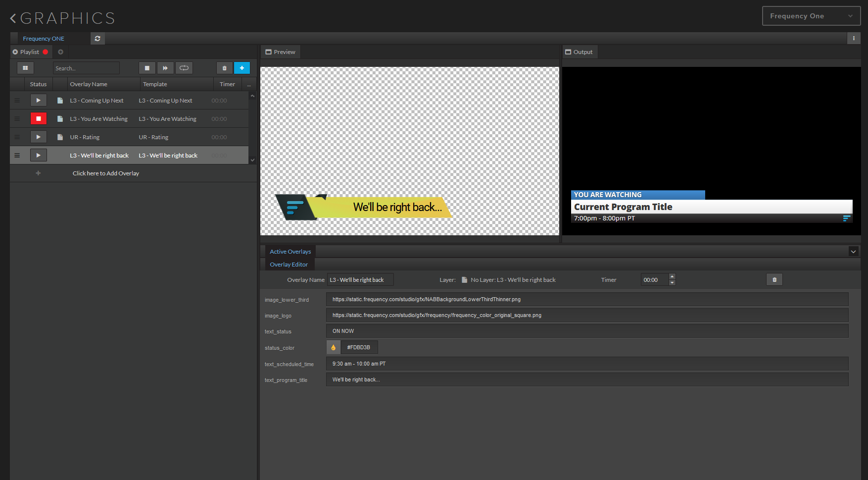The height and width of the screenshot is (480, 868).
Task: Open the three-dot options menu at top right
Action: 854,39
